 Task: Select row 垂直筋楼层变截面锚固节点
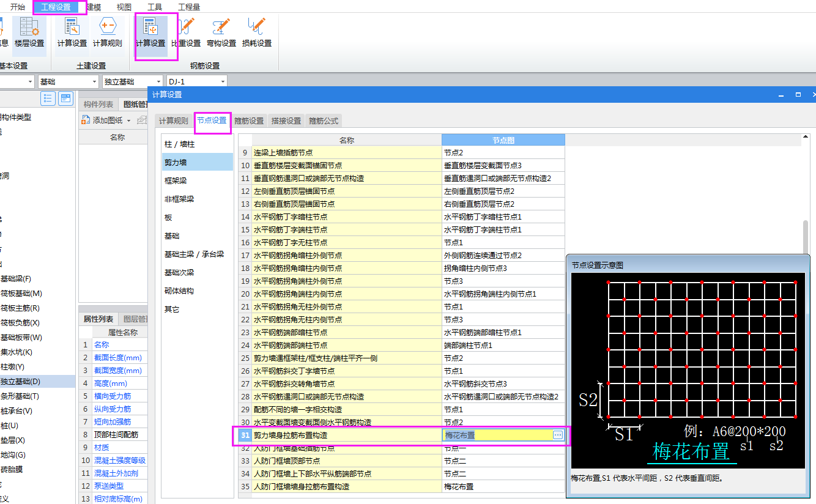click(x=347, y=166)
